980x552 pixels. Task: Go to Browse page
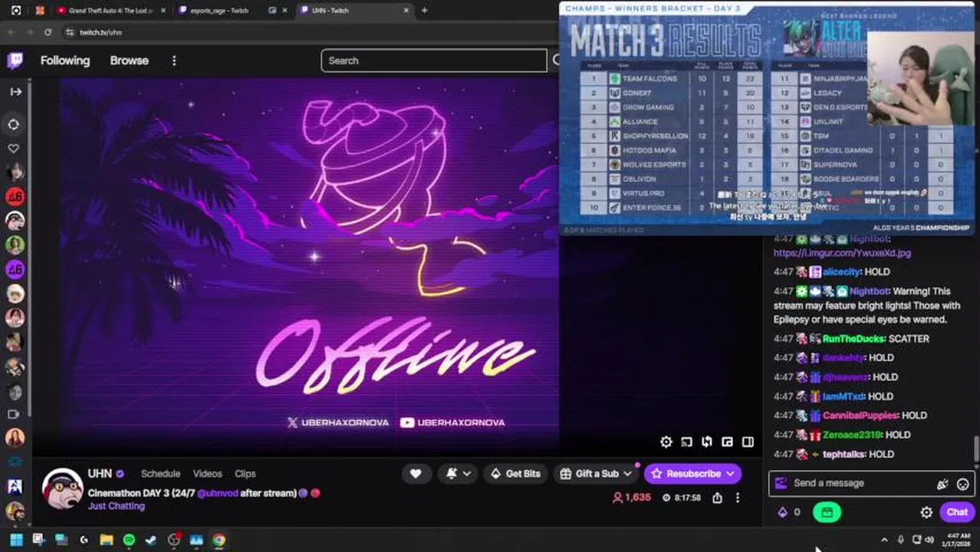(129, 61)
